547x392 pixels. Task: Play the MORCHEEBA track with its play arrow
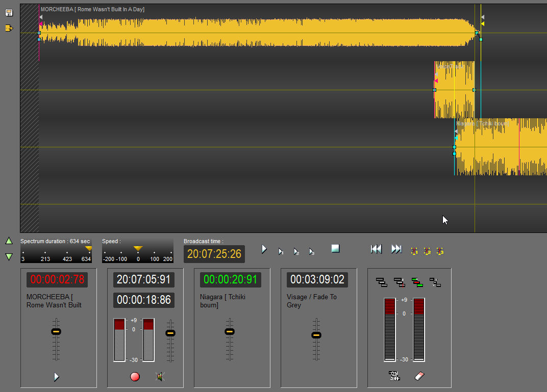(x=57, y=377)
